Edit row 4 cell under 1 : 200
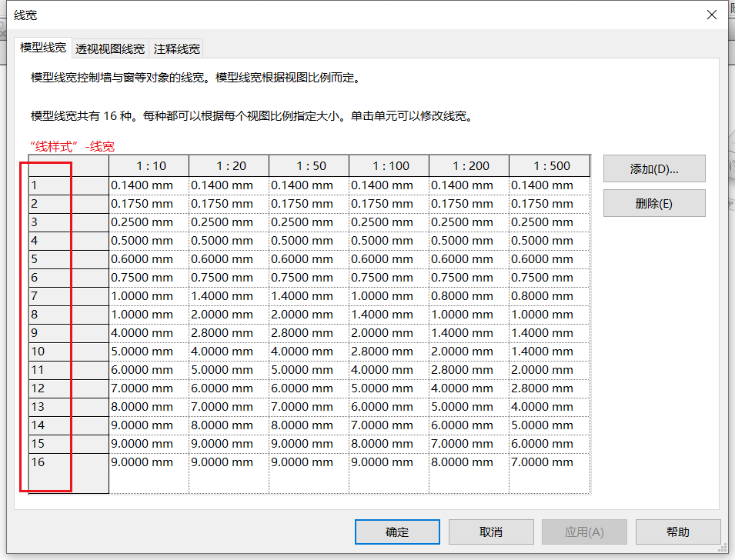Image resolution: width=735 pixels, height=560 pixels. tap(469, 241)
